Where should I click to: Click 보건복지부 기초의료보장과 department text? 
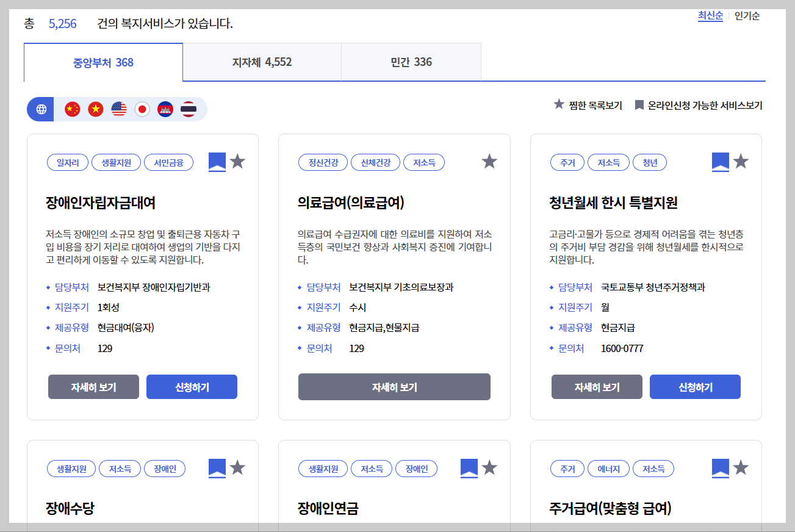pyautogui.click(x=401, y=287)
